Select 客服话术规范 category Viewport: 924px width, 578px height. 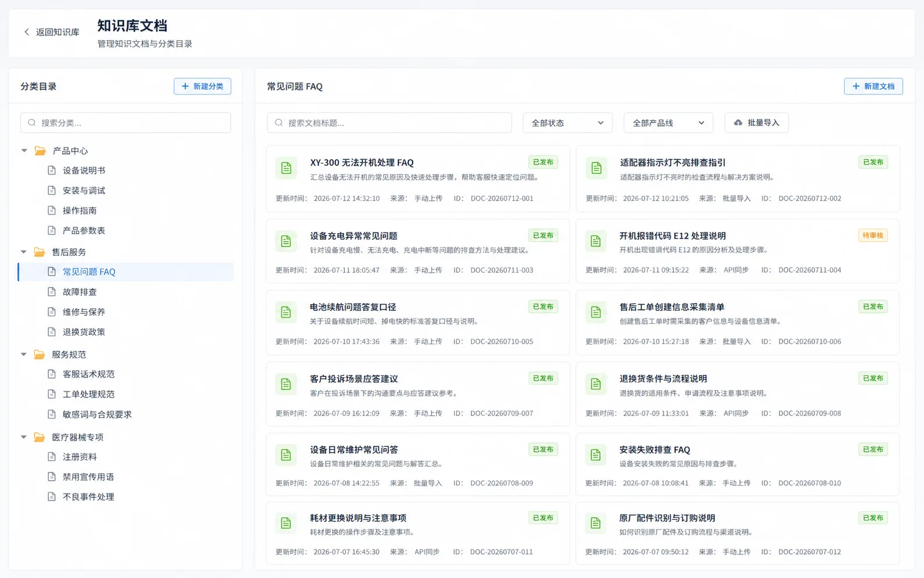(x=89, y=374)
